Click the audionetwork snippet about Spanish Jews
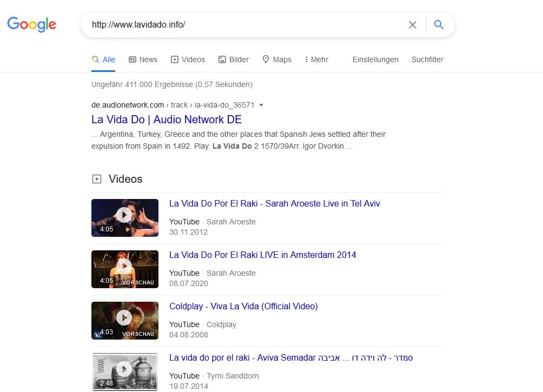543x392 pixels. pyautogui.click(x=239, y=140)
